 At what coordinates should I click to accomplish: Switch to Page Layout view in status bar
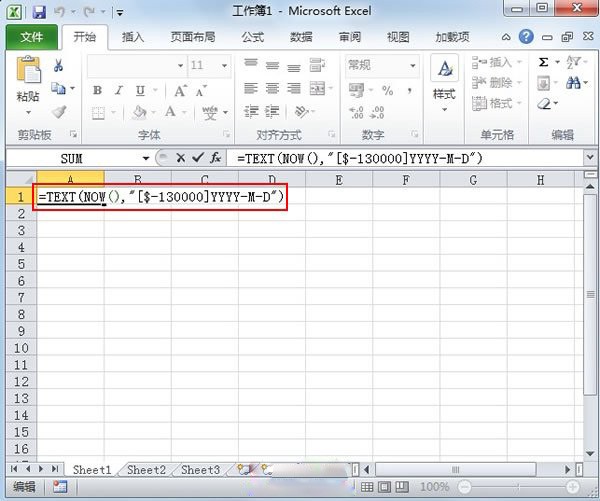(x=384, y=487)
